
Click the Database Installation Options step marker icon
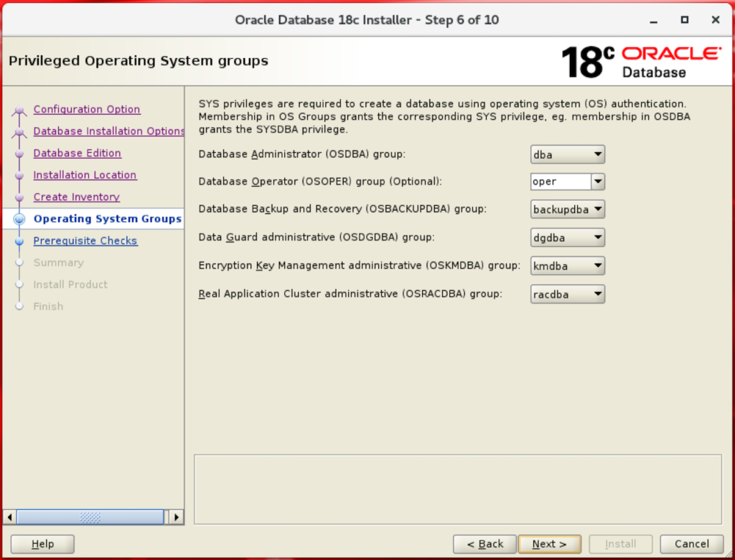pyautogui.click(x=19, y=133)
